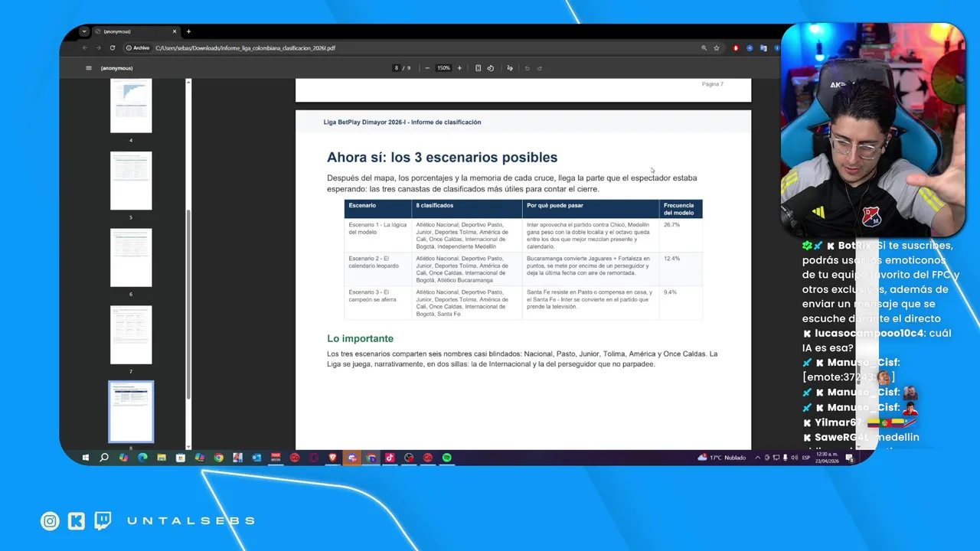The height and width of the screenshot is (551, 980).
Task: Go back in browser history
Action: [85, 47]
